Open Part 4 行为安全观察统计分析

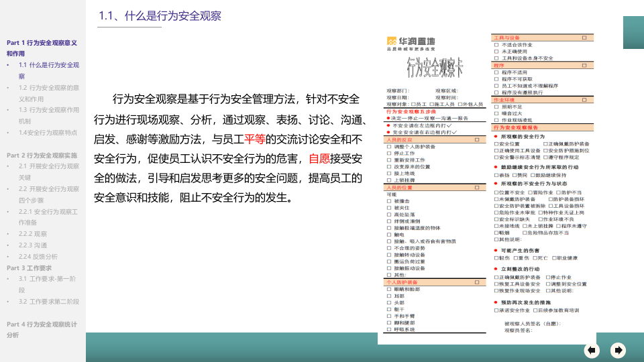pyautogui.click(x=42, y=330)
